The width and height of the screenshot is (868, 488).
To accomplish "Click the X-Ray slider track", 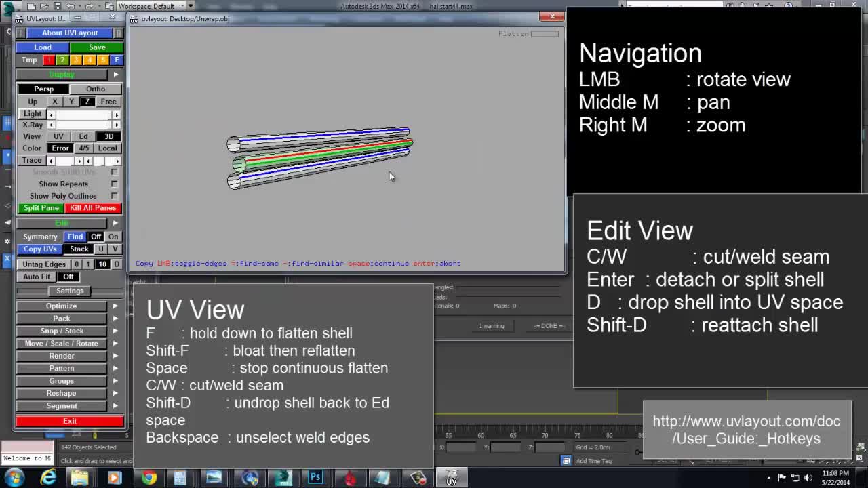I will [84, 125].
